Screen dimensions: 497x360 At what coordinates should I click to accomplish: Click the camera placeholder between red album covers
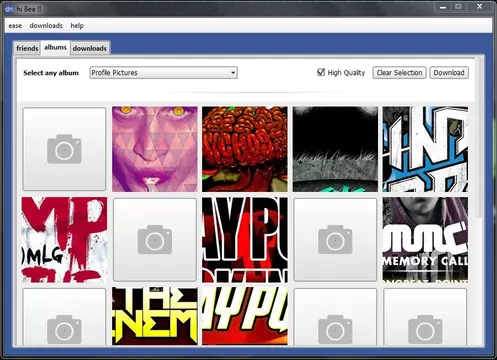(x=155, y=240)
